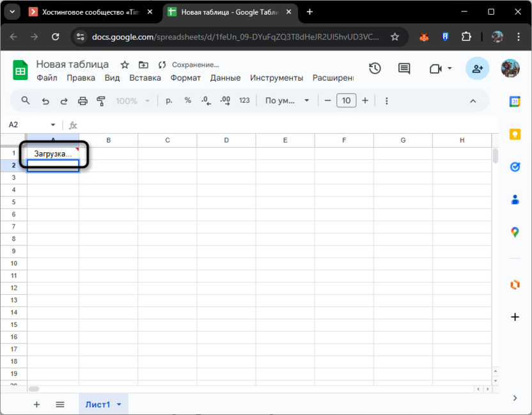Open Google Keep side panel
Image resolution: width=532 pixels, height=415 pixels.
pos(515,134)
